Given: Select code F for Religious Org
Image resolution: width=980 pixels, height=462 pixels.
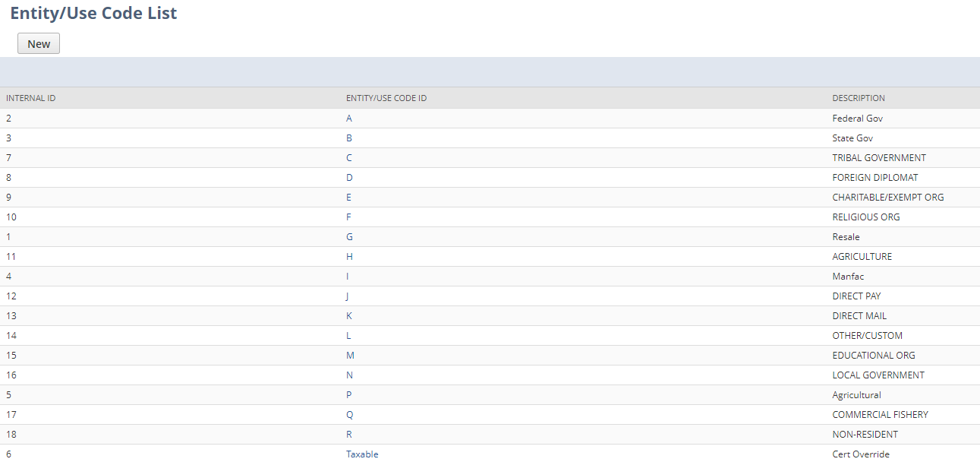Looking at the screenshot, I should (348, 217).
